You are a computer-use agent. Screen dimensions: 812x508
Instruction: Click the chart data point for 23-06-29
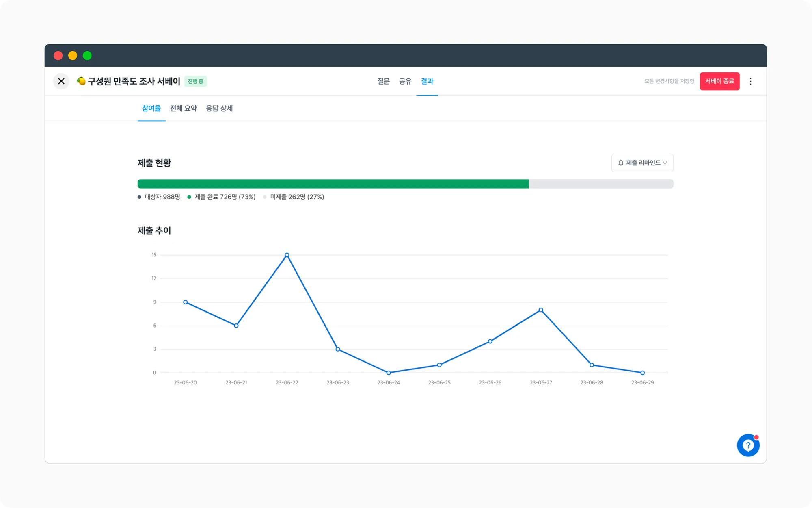point(642,373)
